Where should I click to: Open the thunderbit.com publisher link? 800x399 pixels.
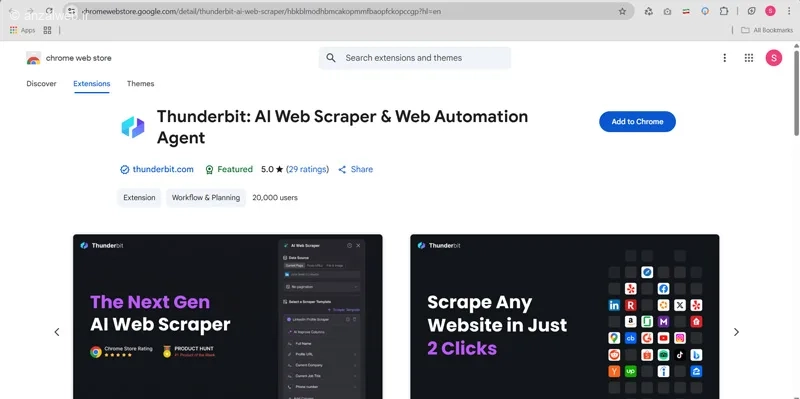[163, 169]
